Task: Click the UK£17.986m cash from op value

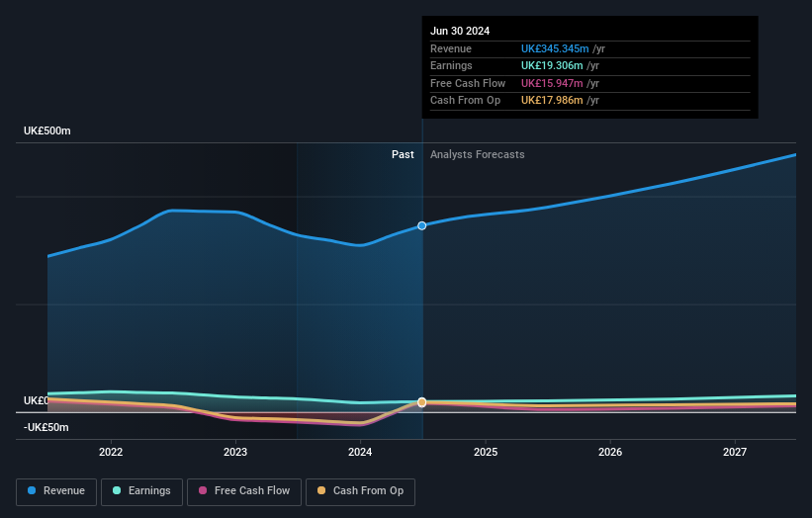Action: [552, 101]
